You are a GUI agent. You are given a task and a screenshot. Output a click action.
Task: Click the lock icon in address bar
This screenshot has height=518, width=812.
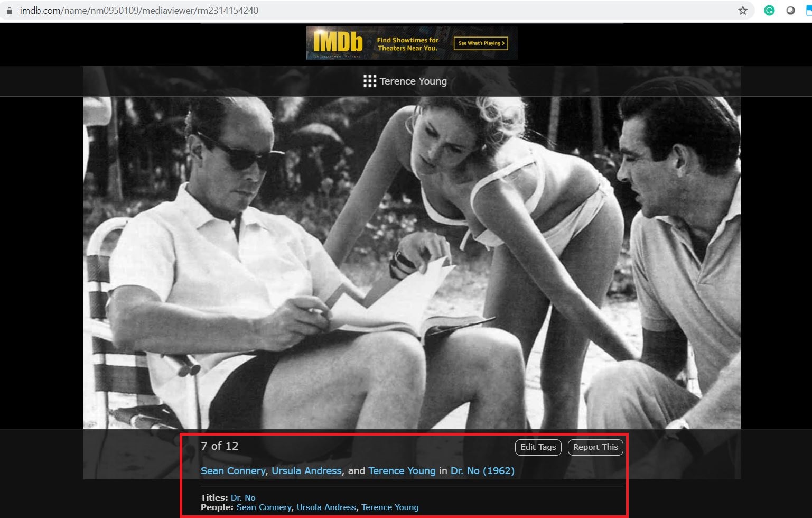click(x=9, y=11)
